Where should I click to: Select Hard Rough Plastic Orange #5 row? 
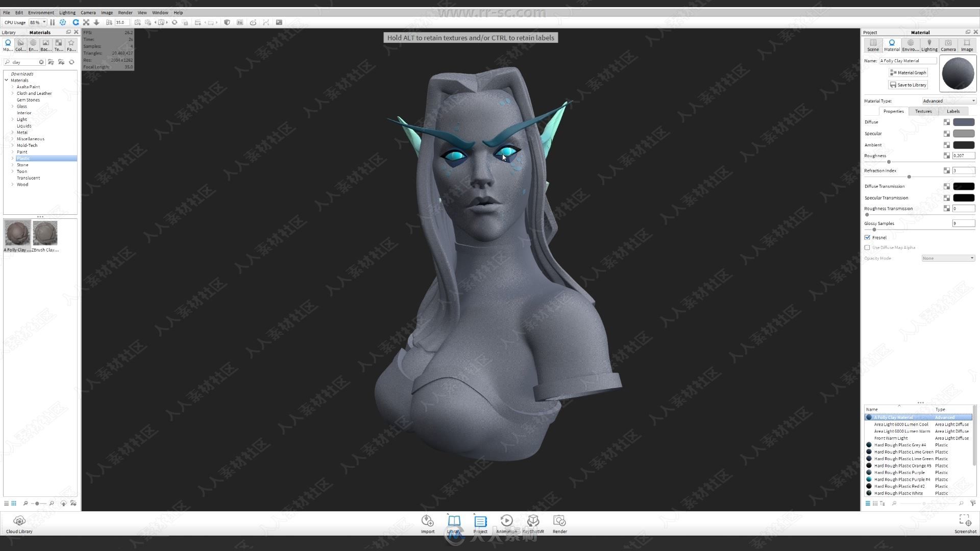coord(918,466)
